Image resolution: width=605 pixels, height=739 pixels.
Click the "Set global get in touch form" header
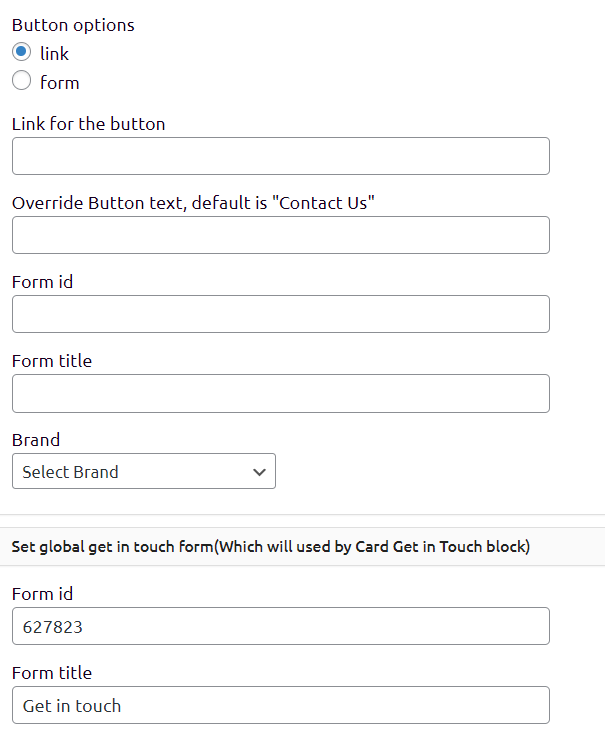270,547
